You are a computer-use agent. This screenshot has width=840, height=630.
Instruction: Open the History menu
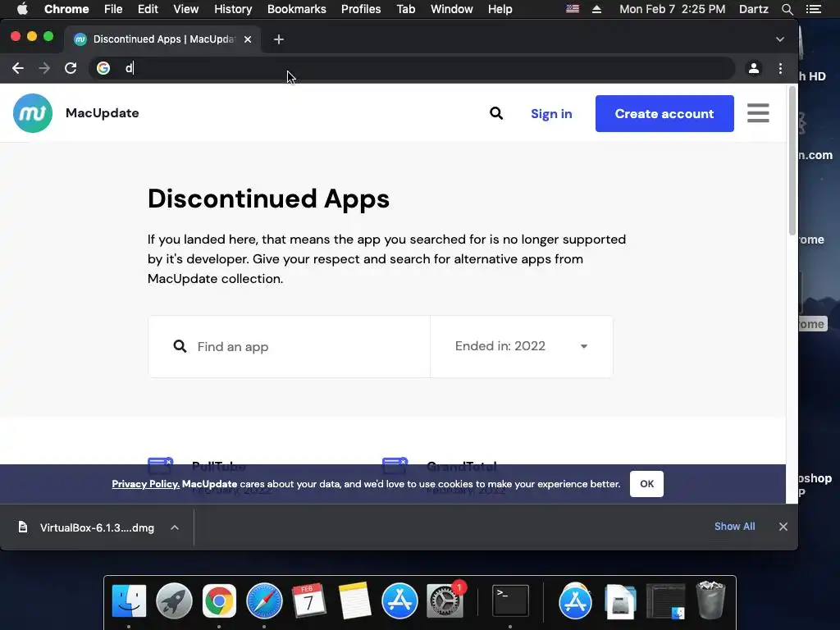(x=233, y=9)
